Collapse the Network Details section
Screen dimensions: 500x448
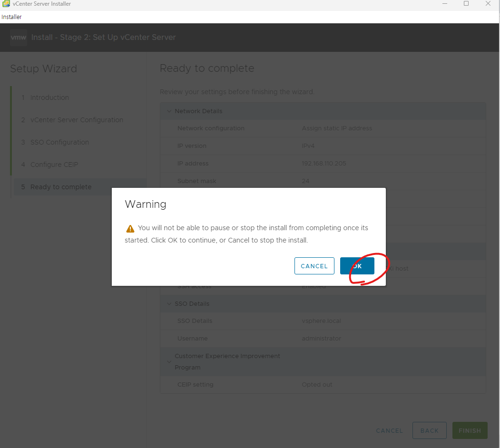[169, 111]
